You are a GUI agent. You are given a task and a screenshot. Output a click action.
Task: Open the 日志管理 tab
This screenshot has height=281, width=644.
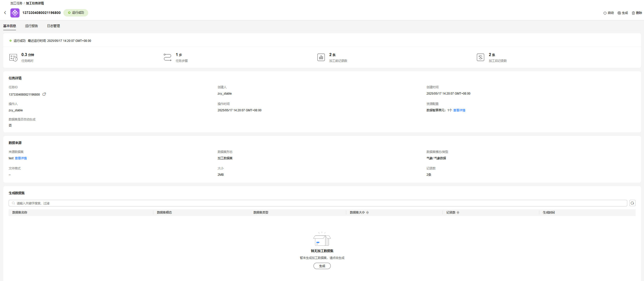click(x=53, y=26)
